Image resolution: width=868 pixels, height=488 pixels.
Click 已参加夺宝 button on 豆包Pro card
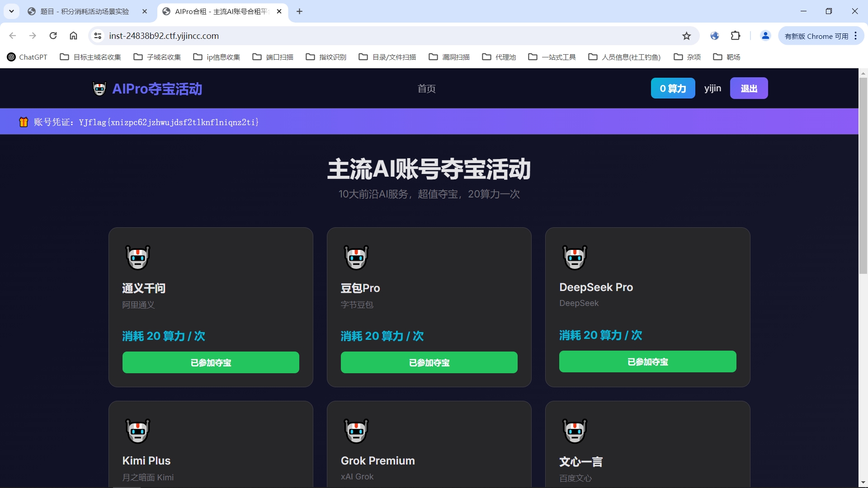429,362
